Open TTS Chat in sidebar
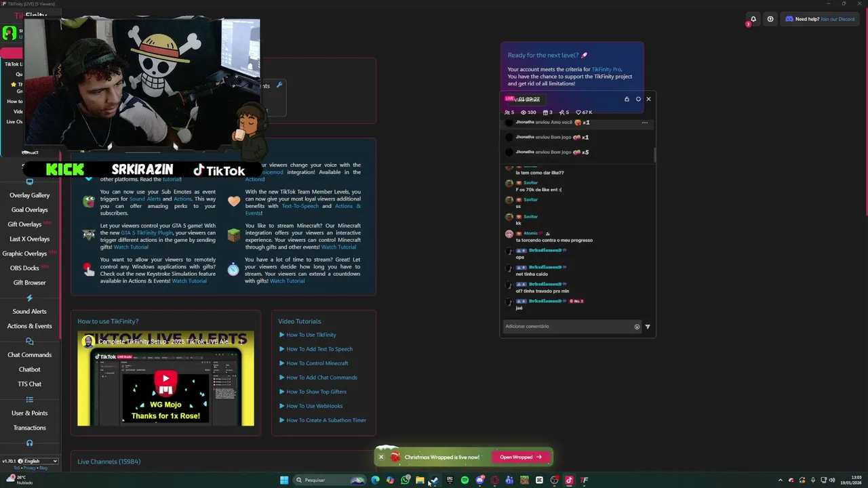 pos(30,384)
